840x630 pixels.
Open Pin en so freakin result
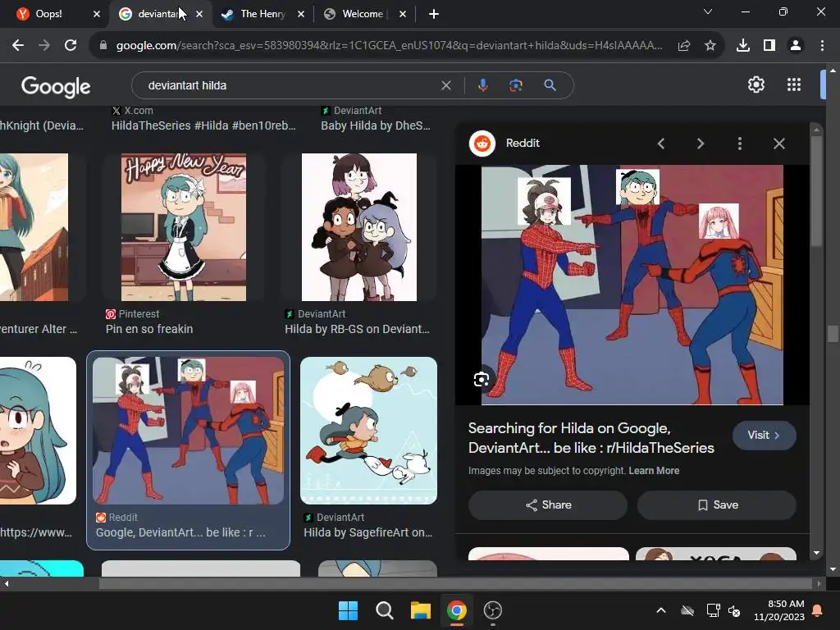point(149,329)
